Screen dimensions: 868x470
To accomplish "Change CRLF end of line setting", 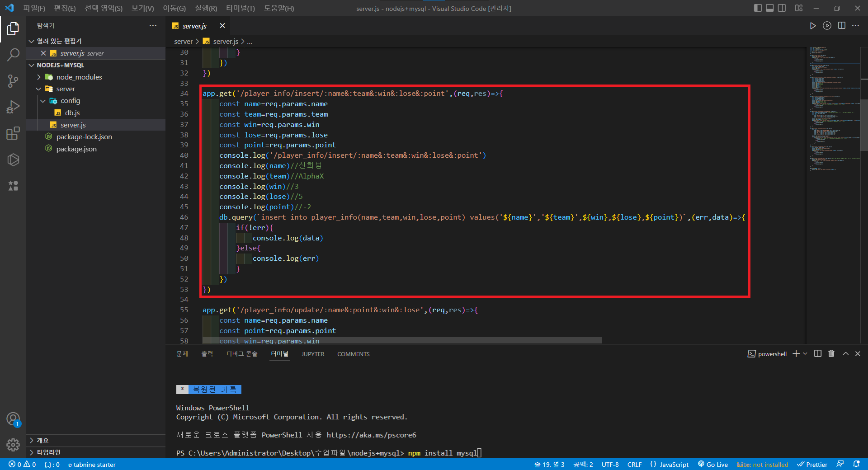I will (634, 465).
